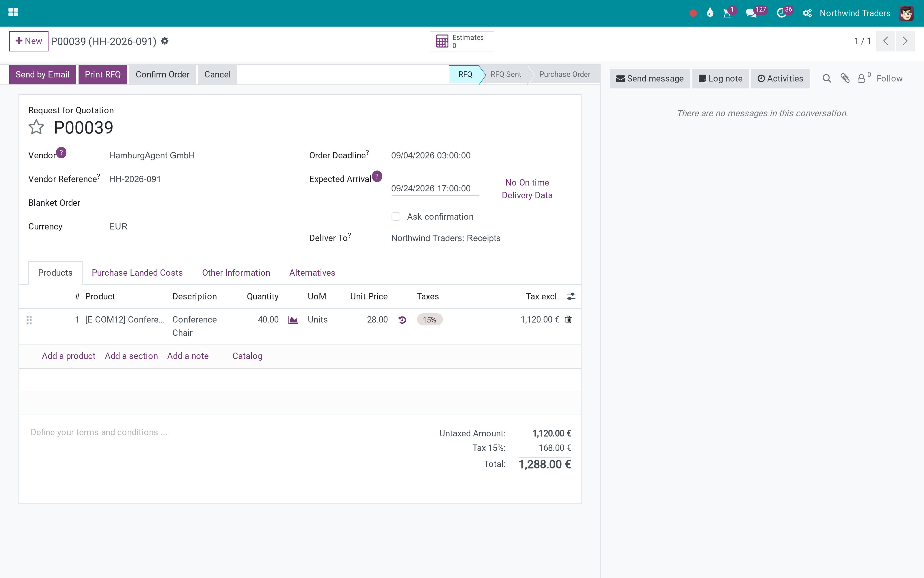924x578 pixels.
Task: Click Send message in chatter
Action: coord(649,79)
